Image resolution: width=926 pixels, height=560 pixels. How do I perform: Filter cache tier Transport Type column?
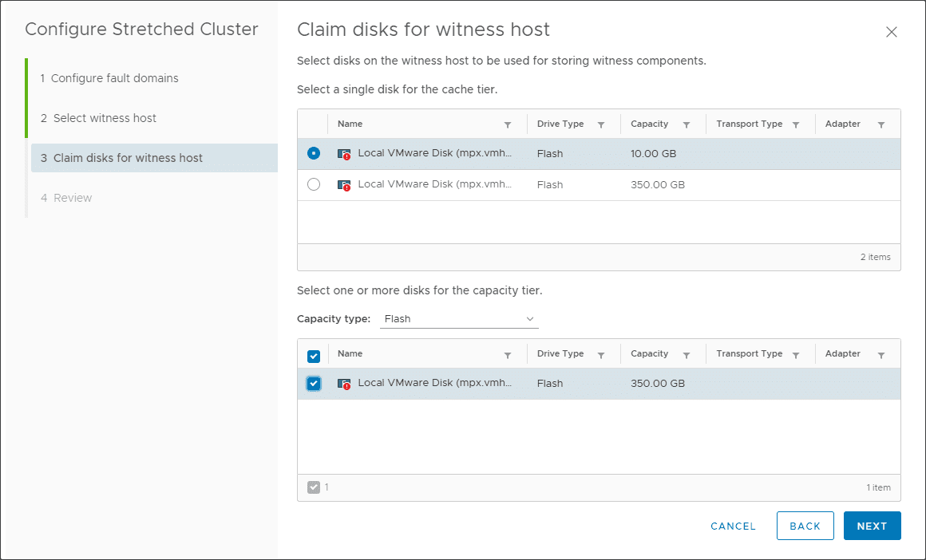pos(796,124)
